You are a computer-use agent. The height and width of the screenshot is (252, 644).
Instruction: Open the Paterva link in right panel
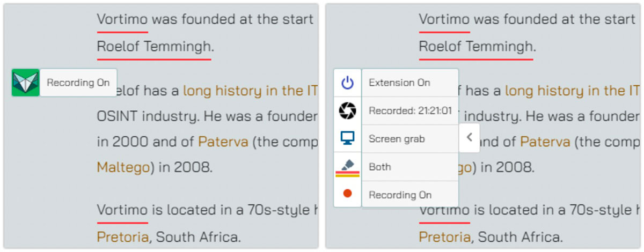click(545, 142)
